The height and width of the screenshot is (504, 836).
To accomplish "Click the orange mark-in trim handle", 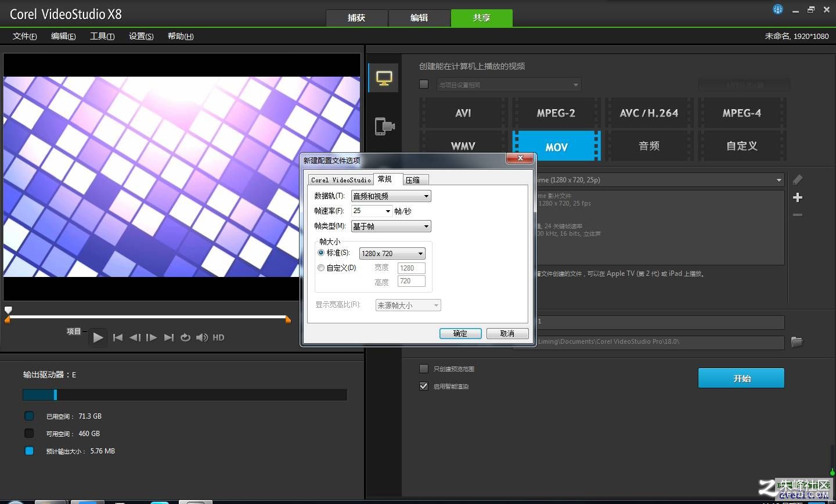I will click(8, 320).
